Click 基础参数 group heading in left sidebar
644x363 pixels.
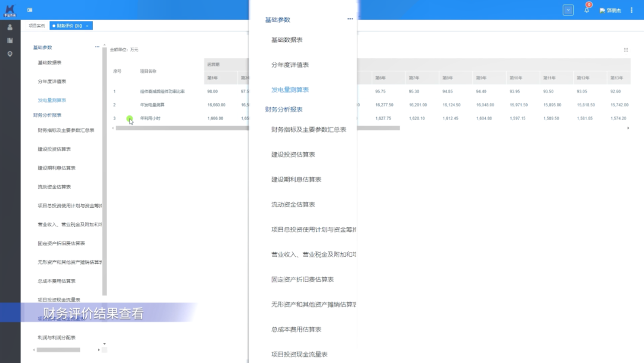tap(43, 47)
